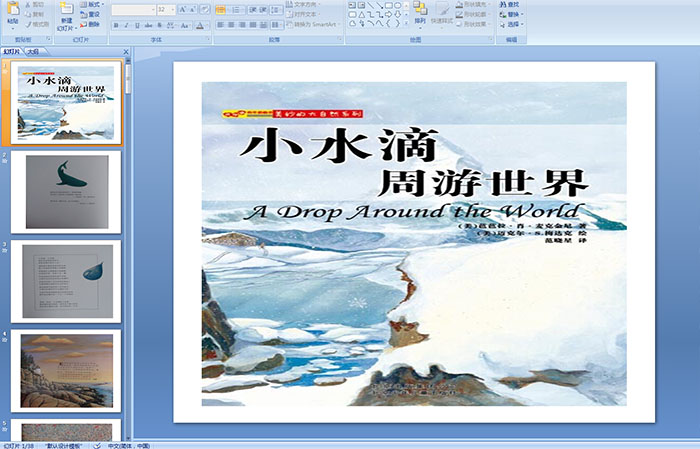The image size is (700, 449).
Task: Click the Reset (重设) slide icon
Action: pos(83,14)
